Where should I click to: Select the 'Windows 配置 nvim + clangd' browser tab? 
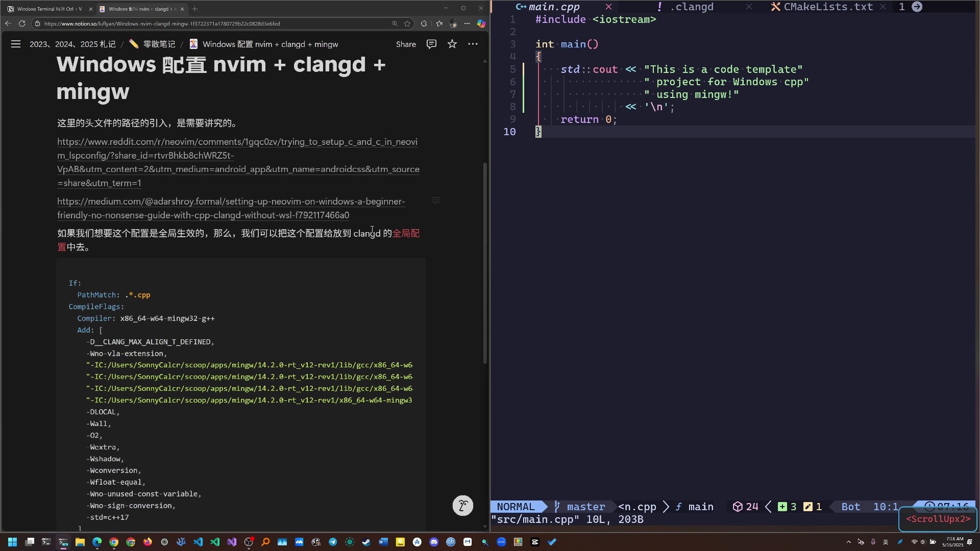click(141, 9)
